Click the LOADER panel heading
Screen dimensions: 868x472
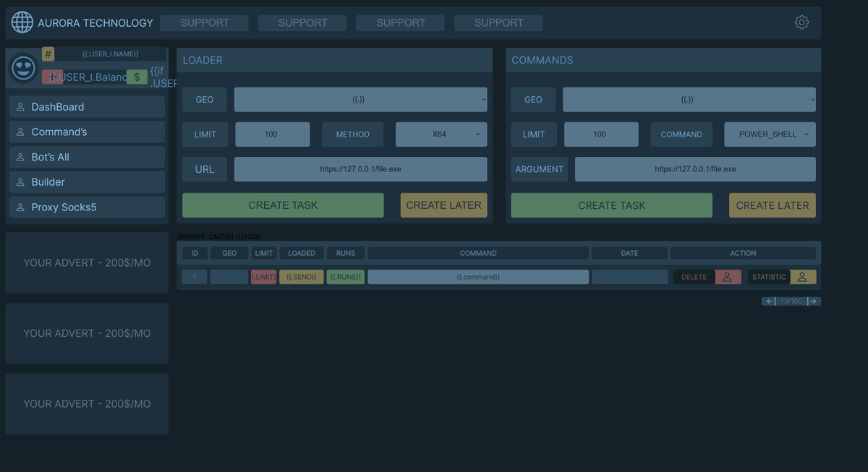[203, 60]
